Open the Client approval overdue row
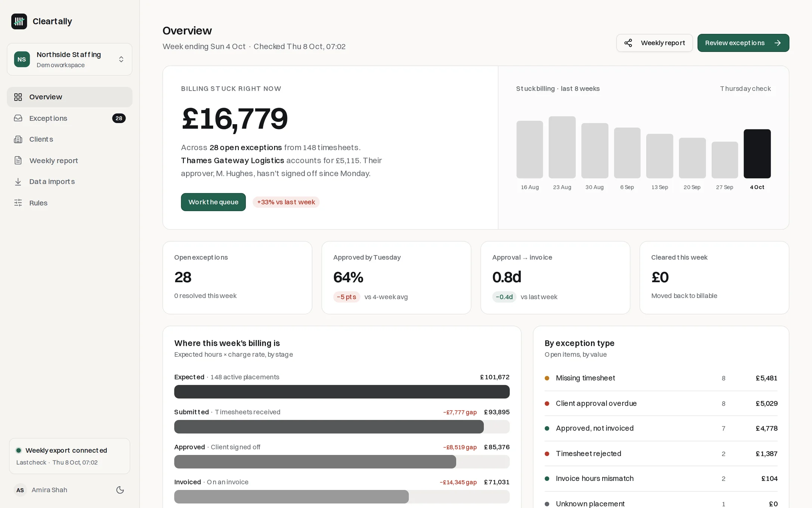The height and width of the screenshot is (508, 812). point(661,403)
